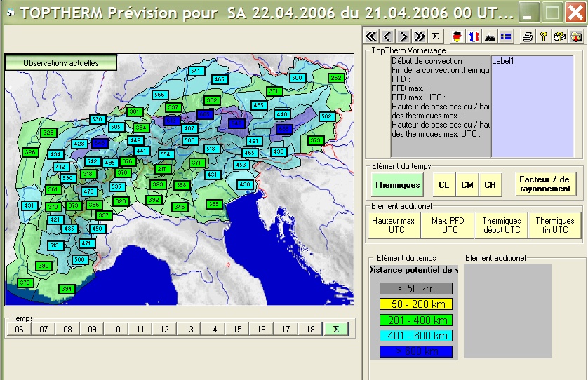Select time step 11

(x=140, y=329)
